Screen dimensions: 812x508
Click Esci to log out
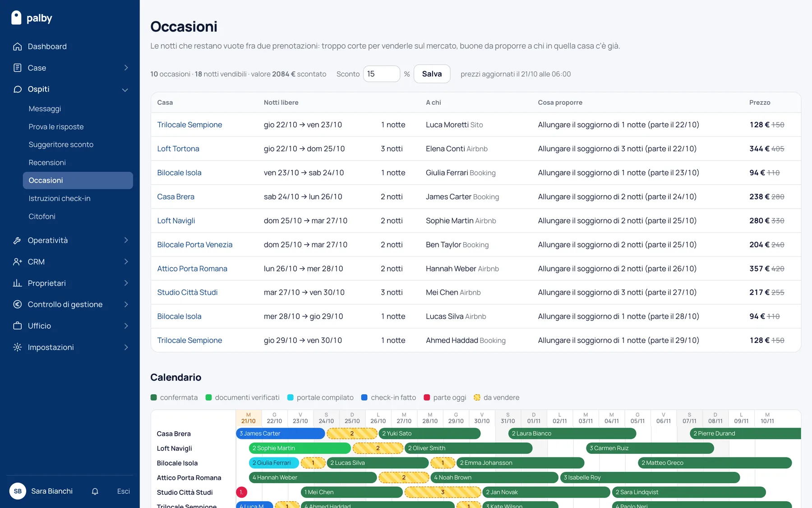coord(123,491)
